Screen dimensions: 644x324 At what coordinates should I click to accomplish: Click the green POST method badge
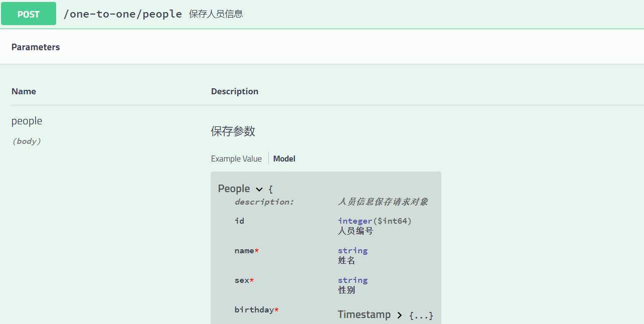point(28,14)
